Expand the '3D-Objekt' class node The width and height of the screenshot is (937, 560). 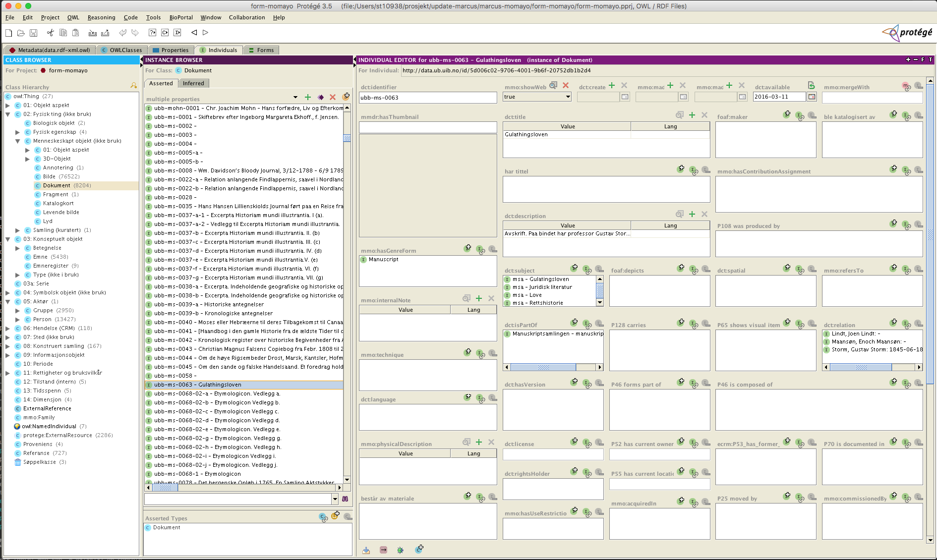point(28,159)
